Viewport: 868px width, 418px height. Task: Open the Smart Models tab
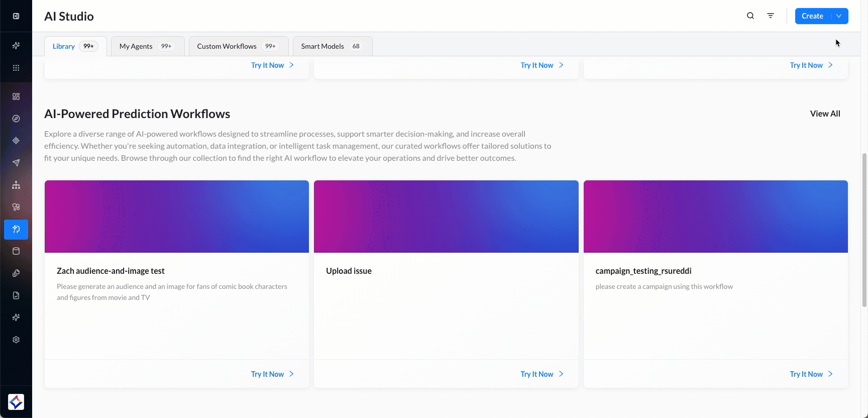[332, 46]
